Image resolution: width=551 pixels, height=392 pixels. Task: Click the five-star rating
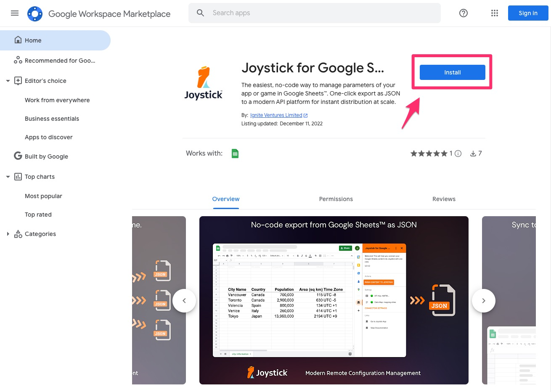click(429, 154)
